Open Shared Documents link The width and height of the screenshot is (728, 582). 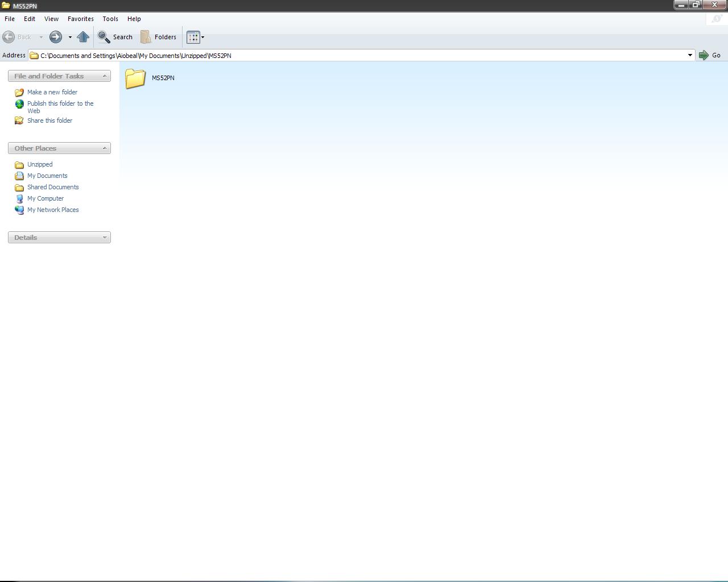[53, 187]
